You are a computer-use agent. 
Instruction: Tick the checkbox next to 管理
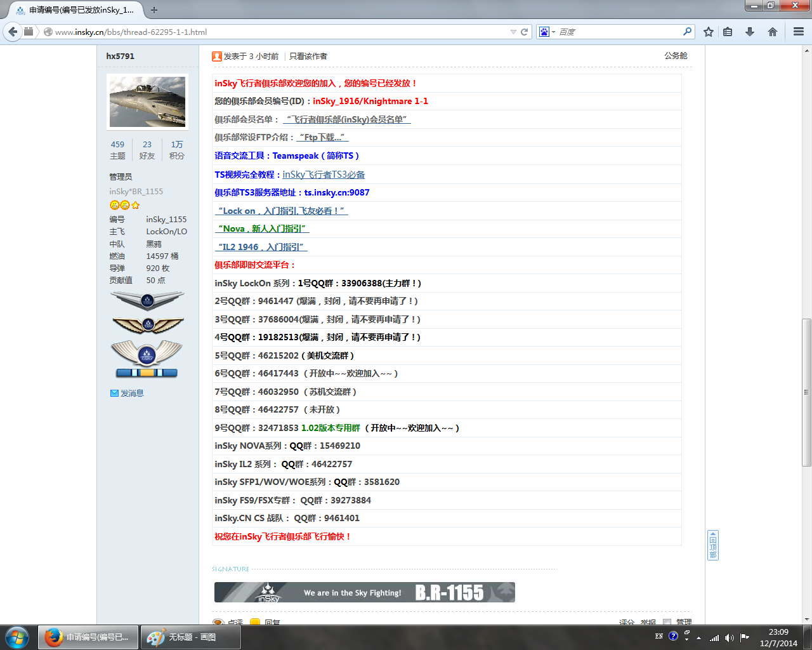pos(667,623)
